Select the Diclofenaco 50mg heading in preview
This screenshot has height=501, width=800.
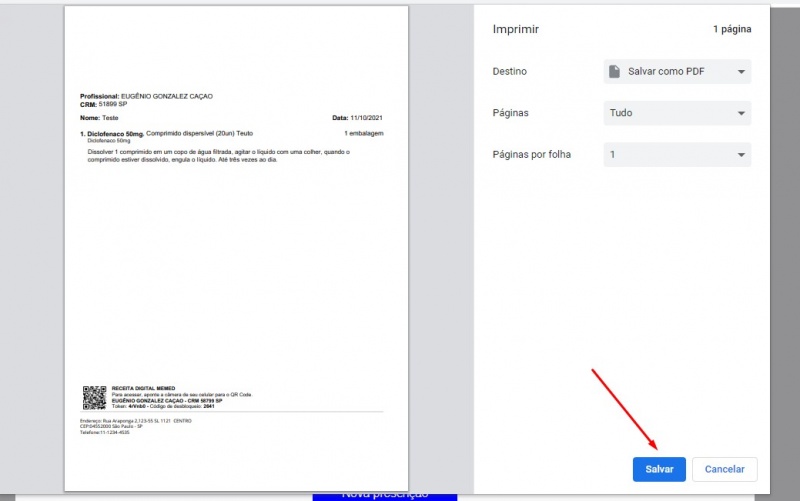[x=113, y=133]
